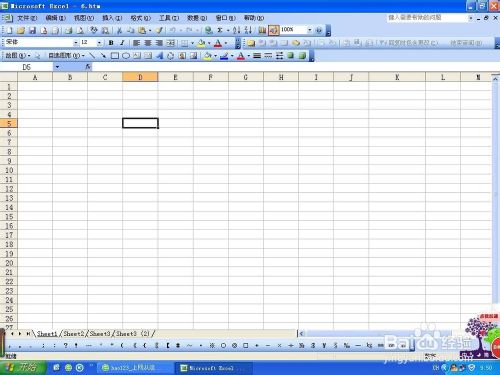Create a new blank workbook

(x=9, y=30)
